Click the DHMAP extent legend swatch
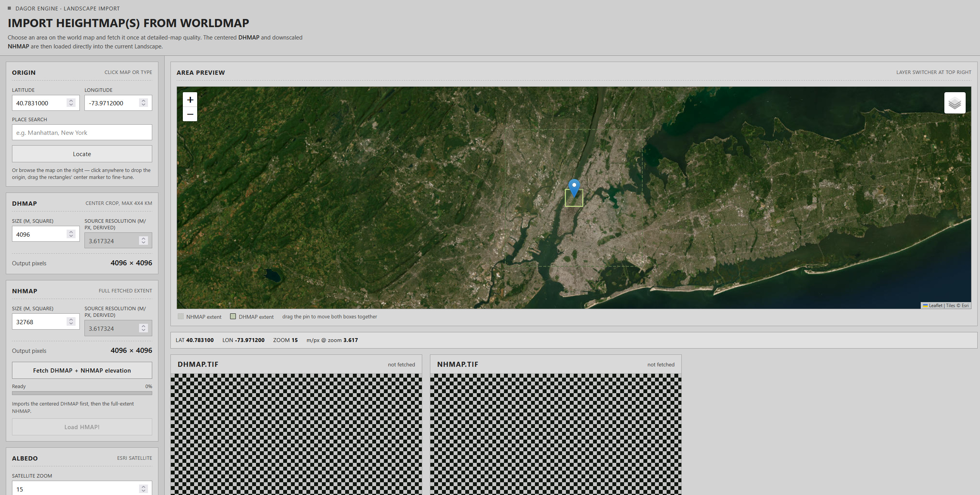 click(x=233, y=316)
